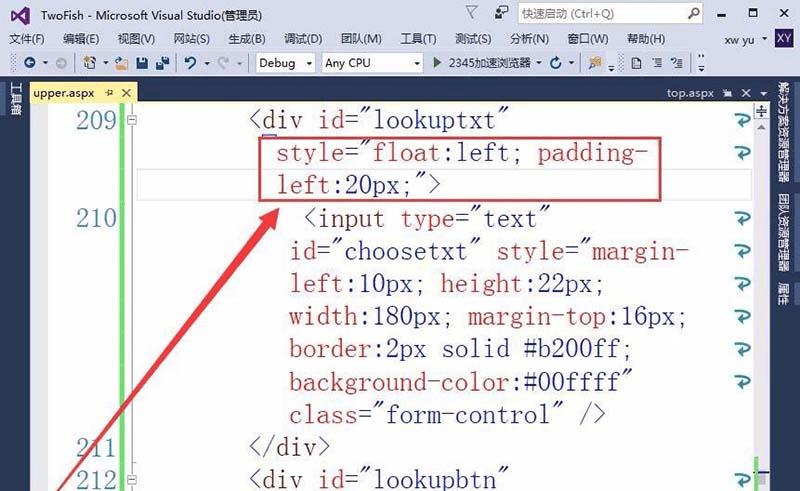Promote the top.aspx preview tab icon
The image size is (800, 491).
pos(728,93)
